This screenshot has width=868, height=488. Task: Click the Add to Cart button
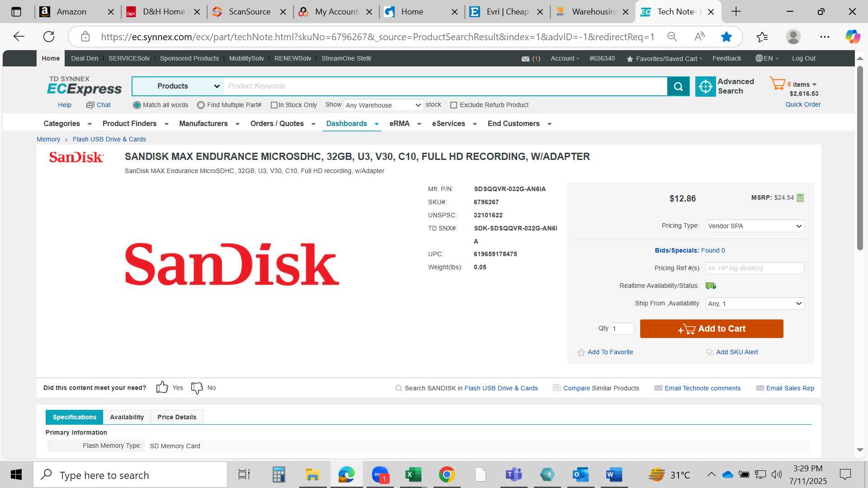click(712, 329)
